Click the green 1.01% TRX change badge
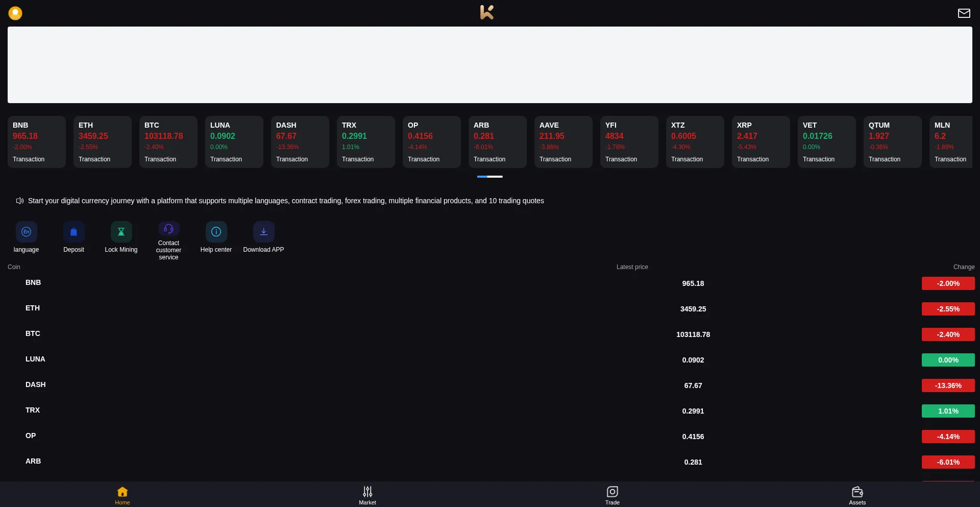 tap(948, 411)
